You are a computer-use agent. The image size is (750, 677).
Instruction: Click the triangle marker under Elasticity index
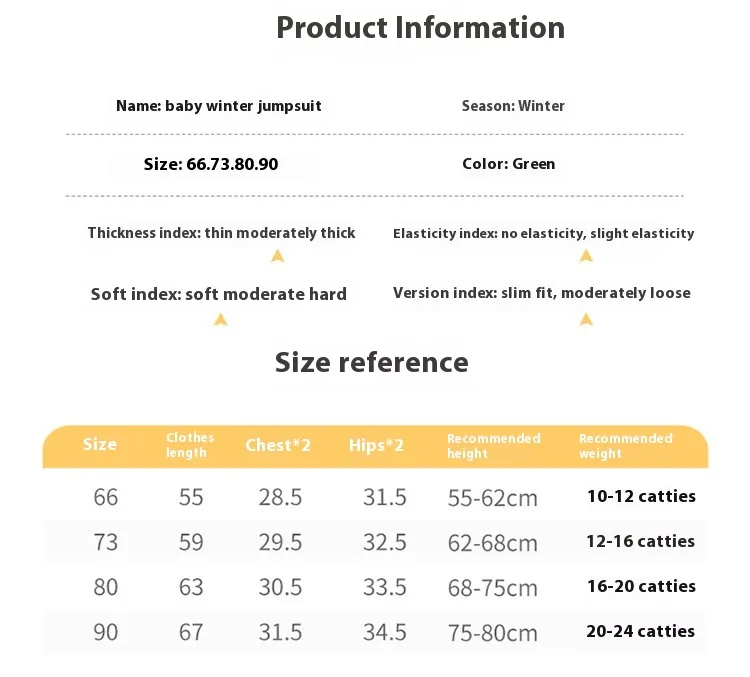[587, 257]
